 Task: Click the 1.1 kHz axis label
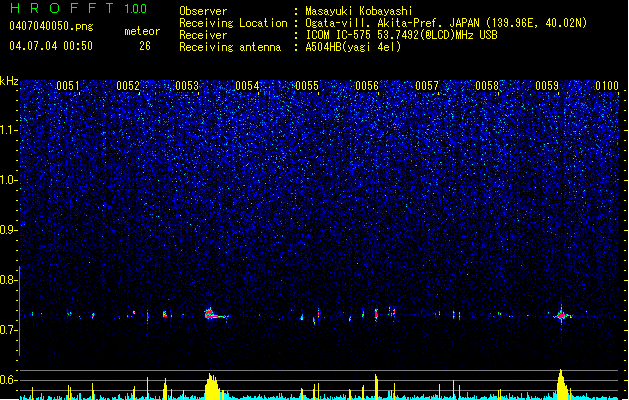[x=8, y=130]
